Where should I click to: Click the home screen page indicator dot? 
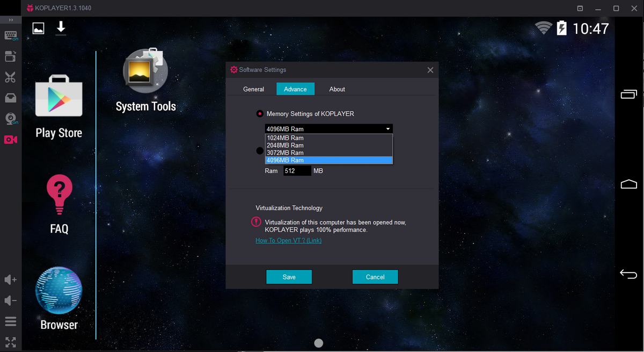(318, 343)
